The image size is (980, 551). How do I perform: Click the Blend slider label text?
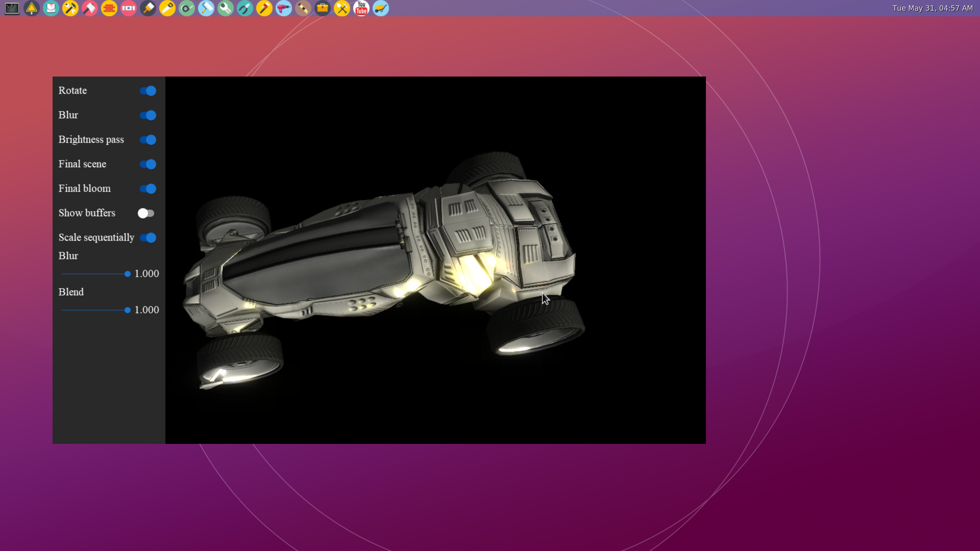(71, 292)
